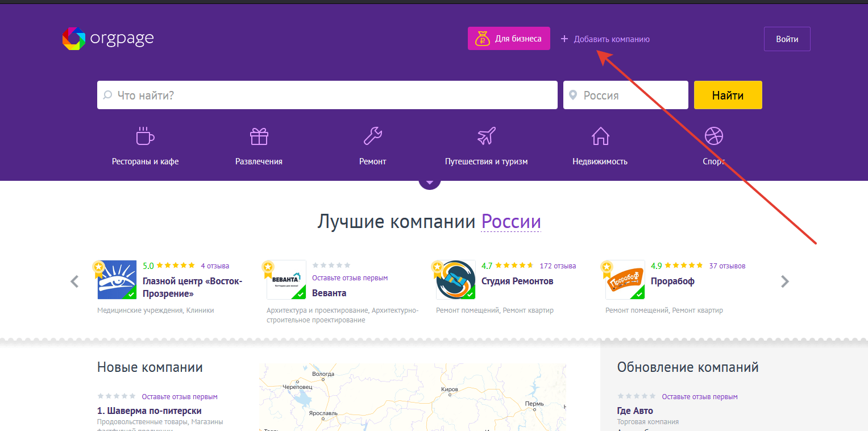
Task: Expand more categories with the down chevron
Action: 429,181
